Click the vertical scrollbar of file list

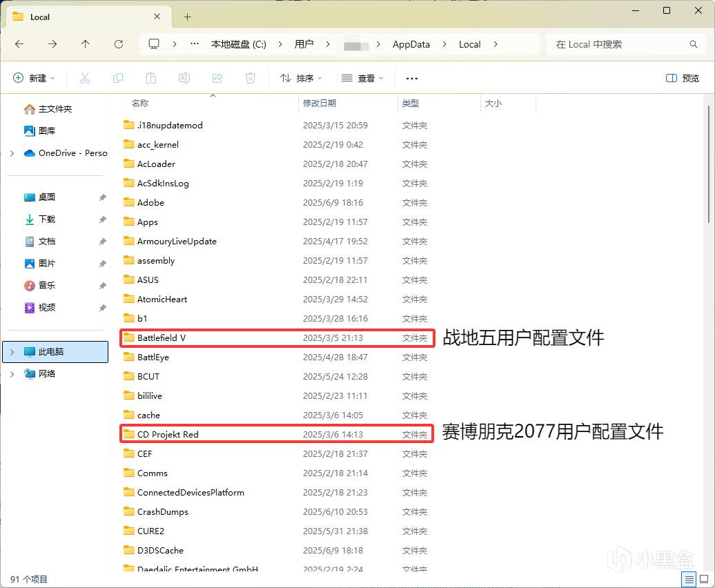(x=709, y=164)
